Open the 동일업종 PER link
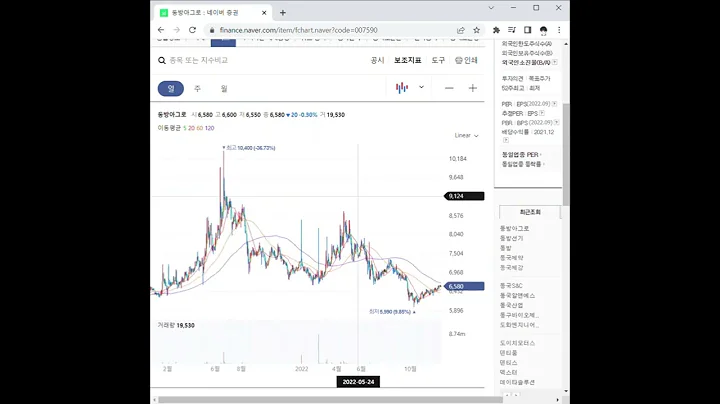Viewport: 720px width, 404px height. pyautogui.click(x=521, y=155)
